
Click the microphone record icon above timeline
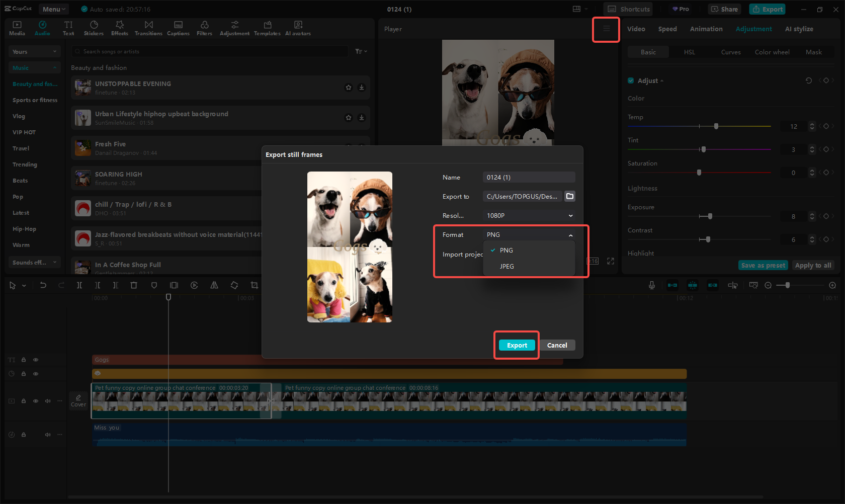coord(651,285)
